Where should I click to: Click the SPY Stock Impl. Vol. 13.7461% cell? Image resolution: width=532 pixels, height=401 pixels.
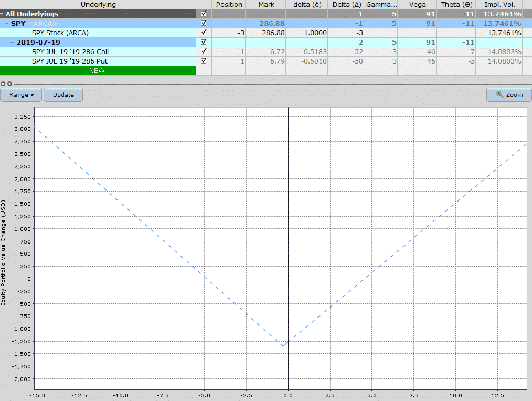[x=499, y=33]
